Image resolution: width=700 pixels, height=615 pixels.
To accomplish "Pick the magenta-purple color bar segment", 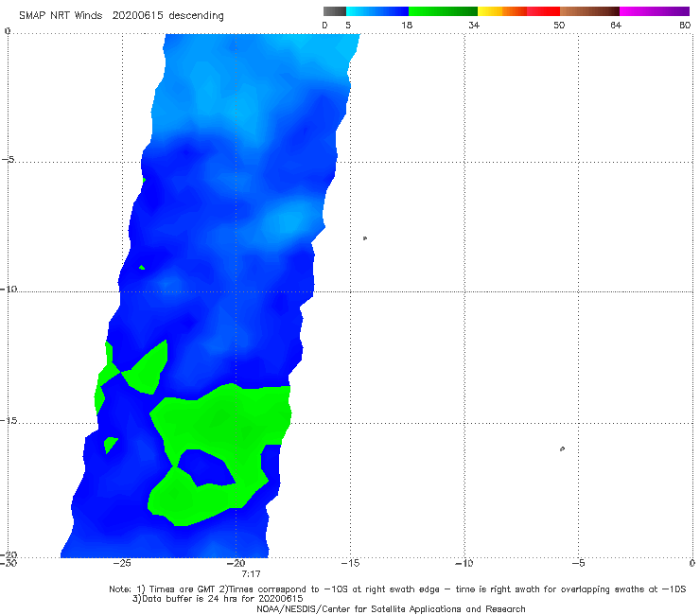I will coord(655,11).
